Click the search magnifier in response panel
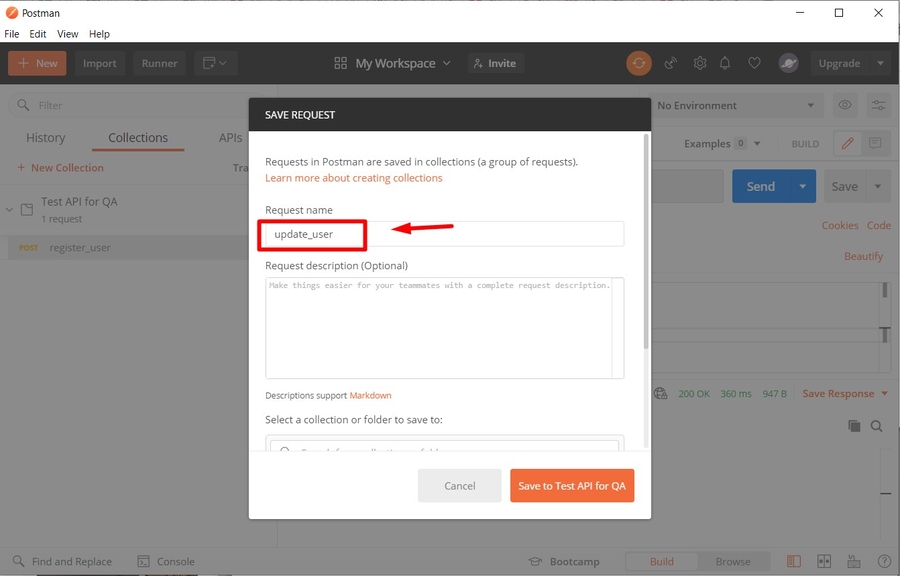The height and width of the screenshot is (576, 900). [877, 425]
